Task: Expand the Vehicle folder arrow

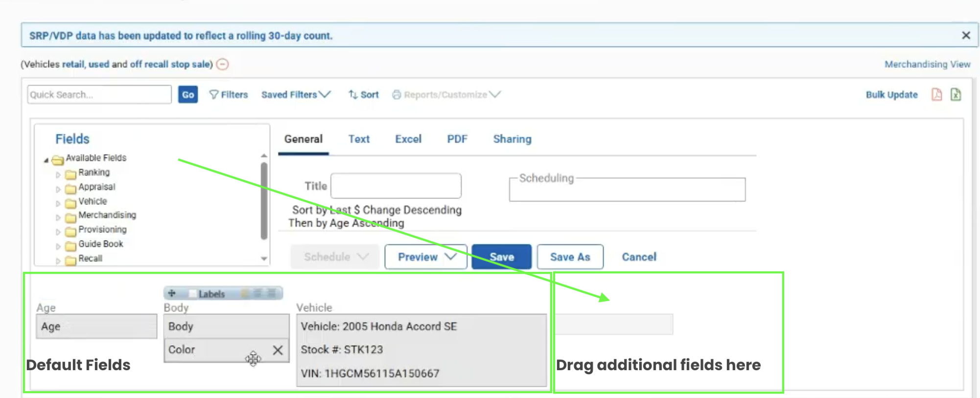Action: click(58, 203)
